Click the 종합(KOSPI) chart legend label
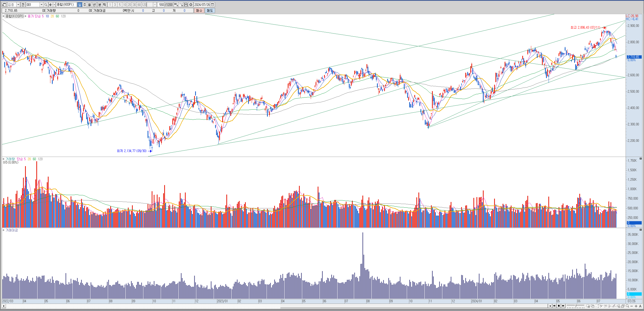 [15, 16]
